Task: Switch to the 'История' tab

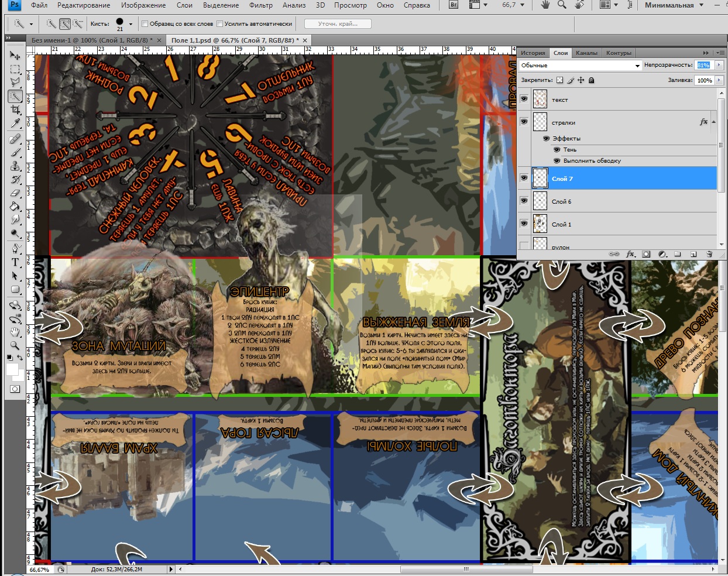Action: (533, 53)
